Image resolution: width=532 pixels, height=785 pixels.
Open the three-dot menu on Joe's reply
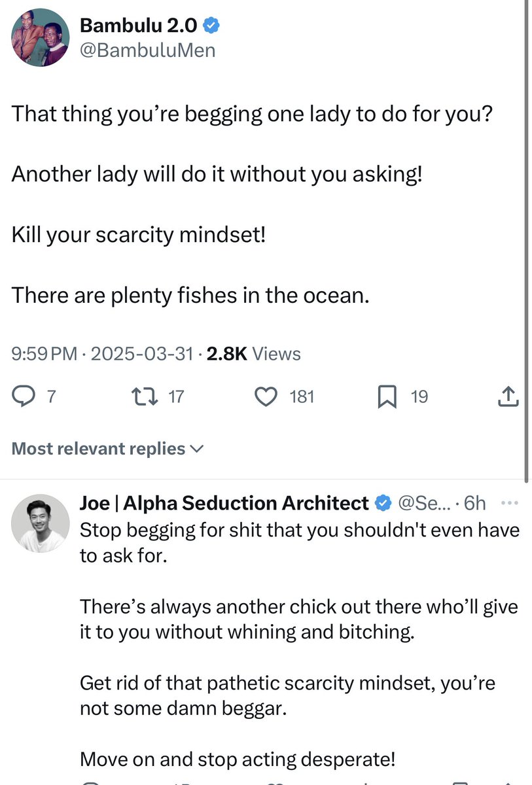(x=508, y=503)
